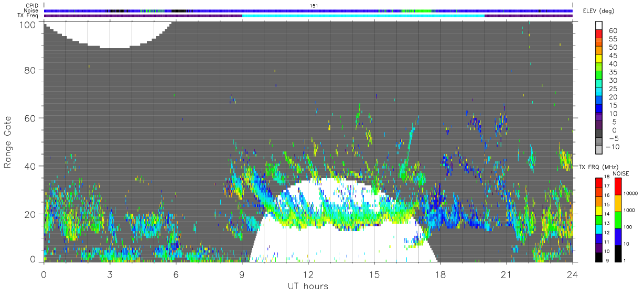This screenshot has width=644, height=297.
Task: Select the 24 tick on UT hours axis
Action: [x=572, y=274]
